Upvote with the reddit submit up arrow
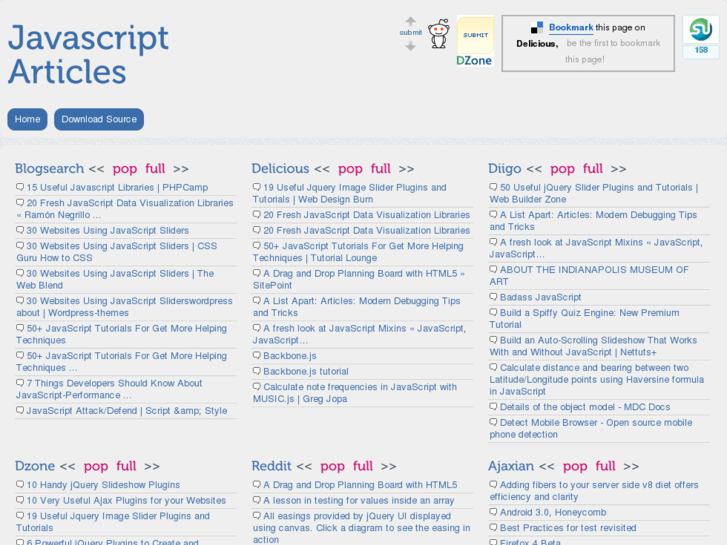The image size is (727, 545). click(x=410, y=21)
